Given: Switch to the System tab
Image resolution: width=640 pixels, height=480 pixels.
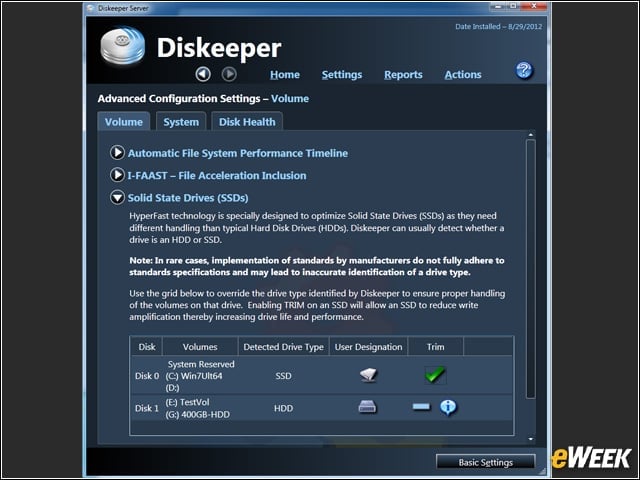Looking at the screenshot, I should [x=181, y=122].
